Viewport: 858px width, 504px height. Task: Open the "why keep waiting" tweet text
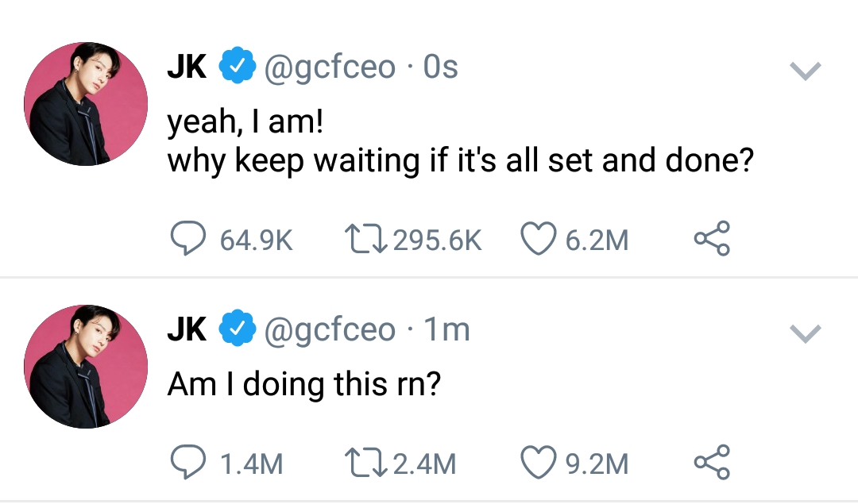click(459, 161)
